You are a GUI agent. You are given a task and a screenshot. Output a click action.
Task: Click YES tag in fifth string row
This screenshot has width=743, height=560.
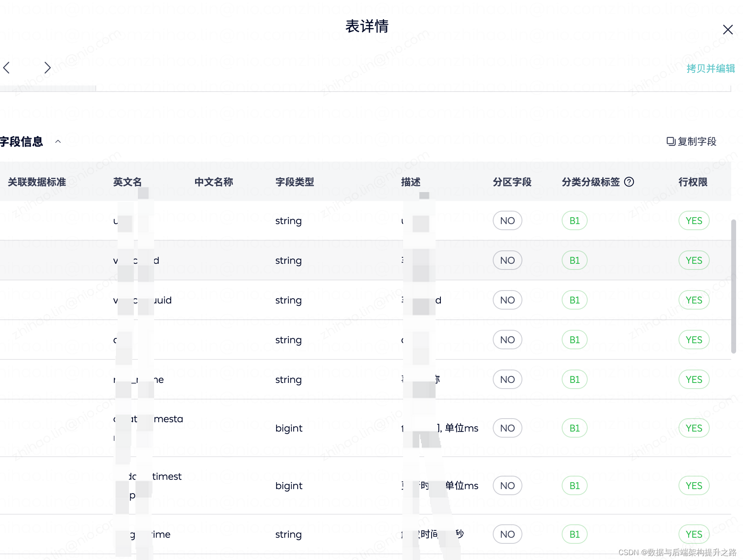[x=694, y=380]
